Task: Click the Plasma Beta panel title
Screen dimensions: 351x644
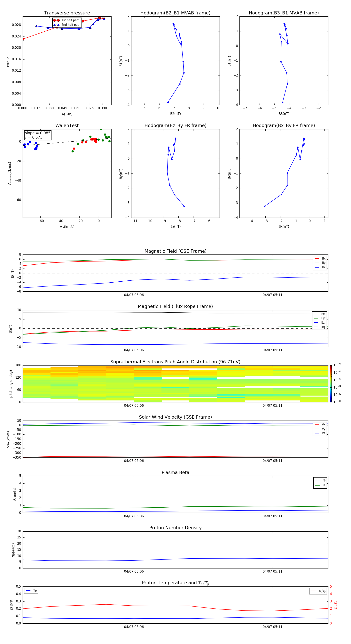Action: (175, 473)
